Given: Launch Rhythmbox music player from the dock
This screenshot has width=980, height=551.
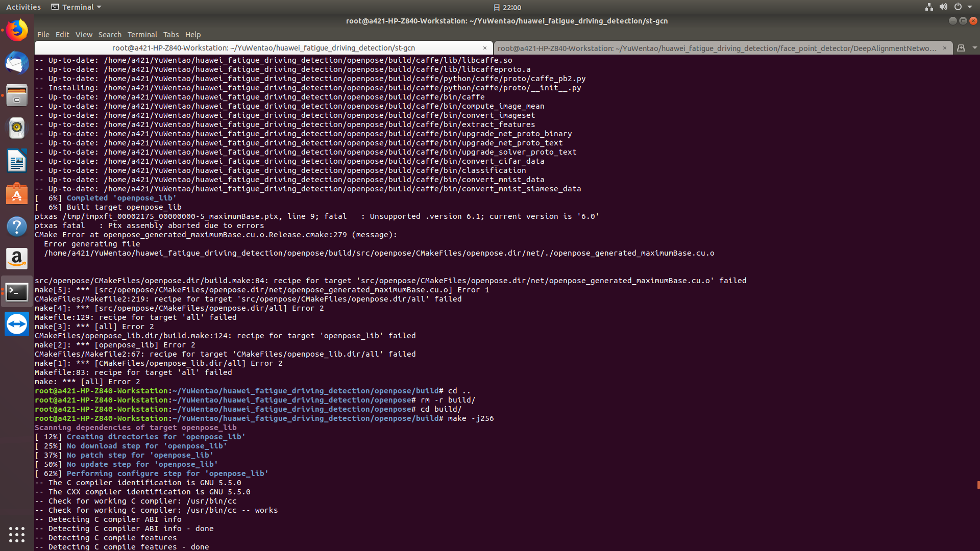Looking at the screenshot, I should [x=17, y=128].
